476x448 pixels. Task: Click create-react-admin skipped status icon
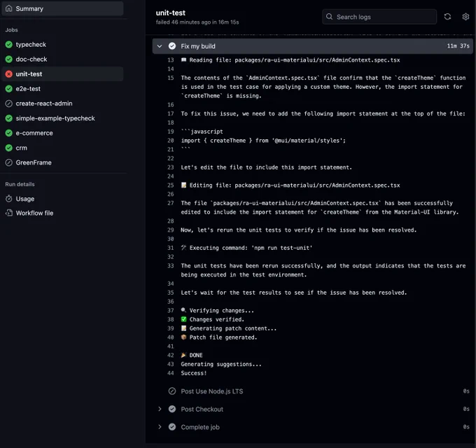click(9, 104)
